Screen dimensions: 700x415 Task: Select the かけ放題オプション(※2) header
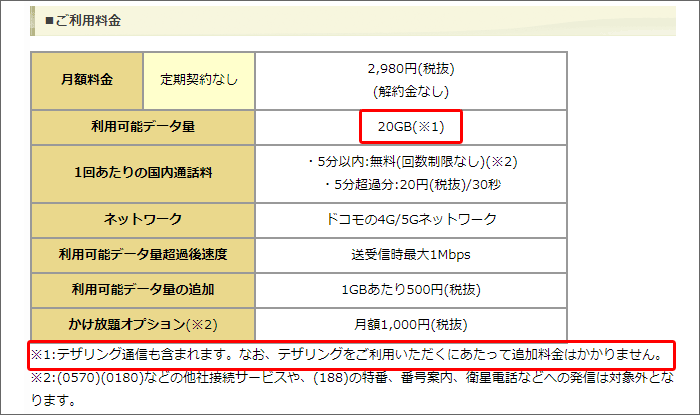(x=143, y=324)
